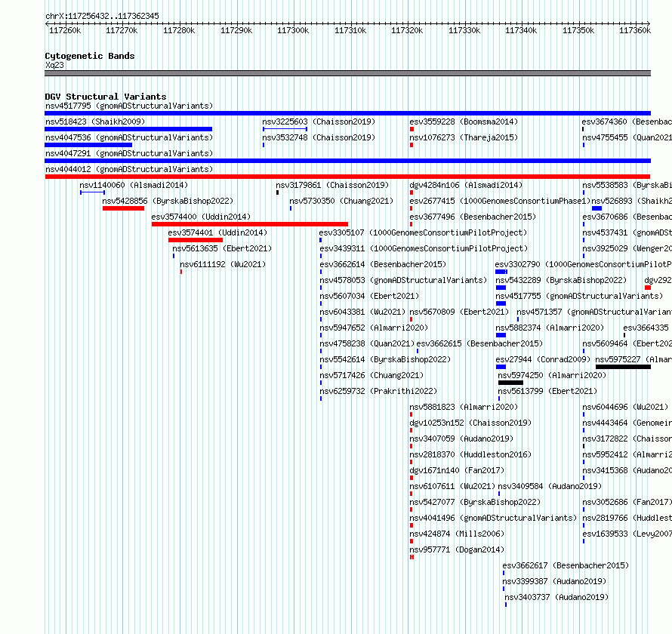Click dgv10253n152 (Chaisson2019) variant
The width and height of the screenshot is (672, 634).
[470, 423]
